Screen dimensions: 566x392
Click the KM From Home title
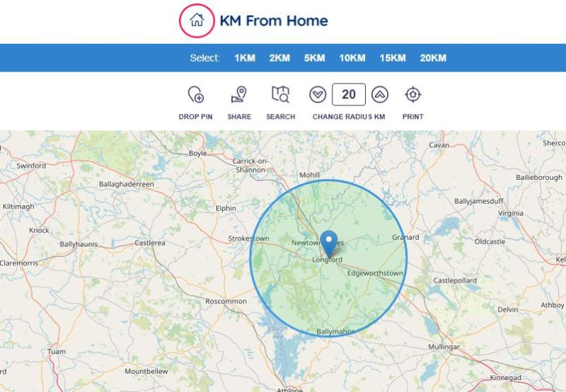tap(274, 21)
